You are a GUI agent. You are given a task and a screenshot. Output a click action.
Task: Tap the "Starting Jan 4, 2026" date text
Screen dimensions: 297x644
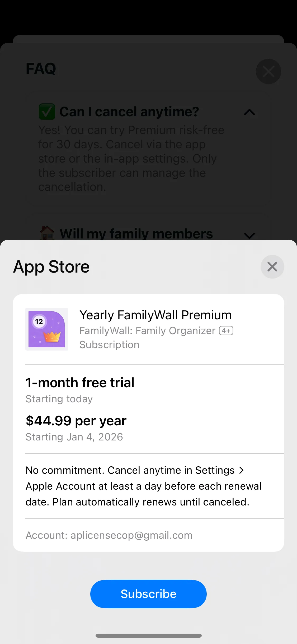(74, 437)
